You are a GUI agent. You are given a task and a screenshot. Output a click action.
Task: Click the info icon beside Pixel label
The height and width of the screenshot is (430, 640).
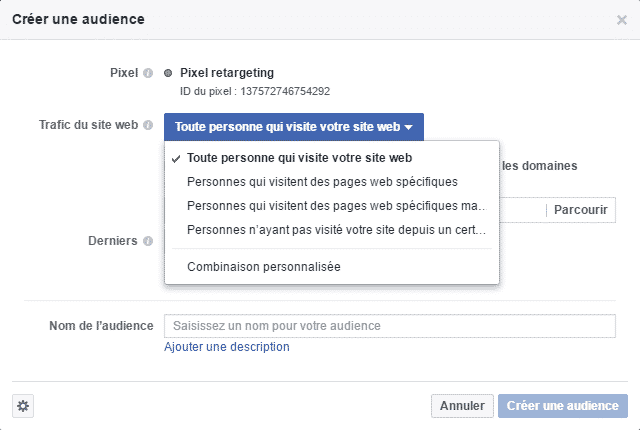(x=148, y=73)
